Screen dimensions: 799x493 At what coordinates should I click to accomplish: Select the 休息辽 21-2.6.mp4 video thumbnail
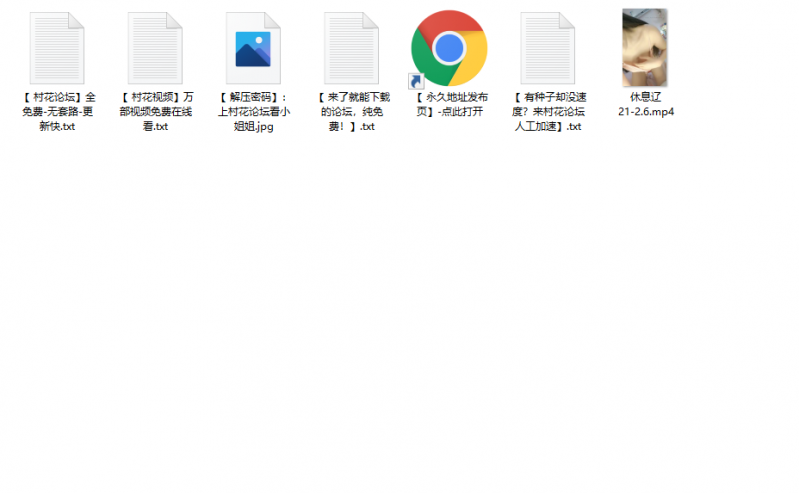[x=645, y=47]
